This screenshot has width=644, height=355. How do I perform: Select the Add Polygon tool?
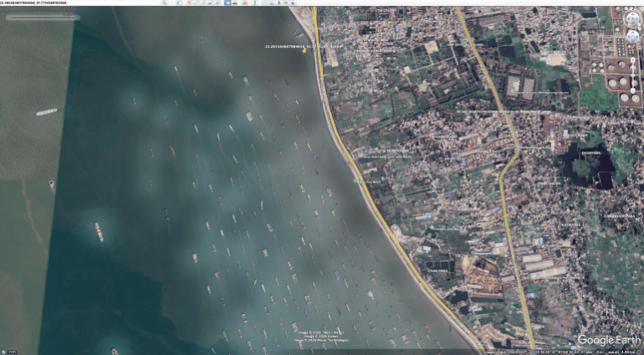coord(197,3)
